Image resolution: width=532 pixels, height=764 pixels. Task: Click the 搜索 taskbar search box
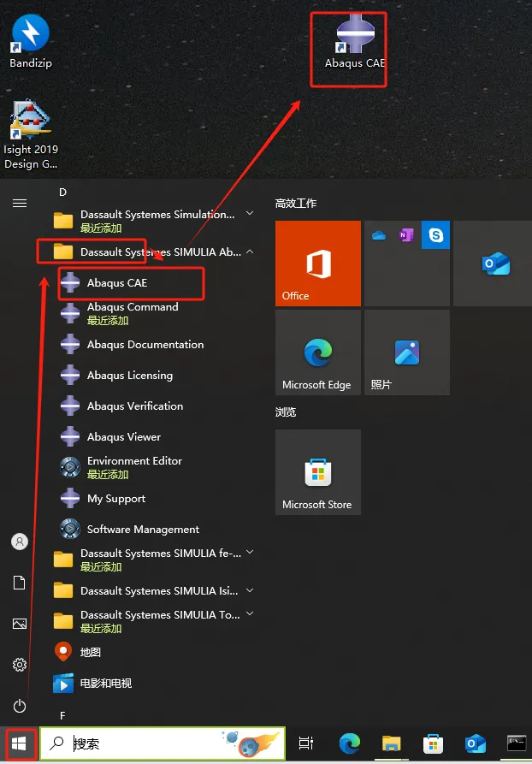163,743
